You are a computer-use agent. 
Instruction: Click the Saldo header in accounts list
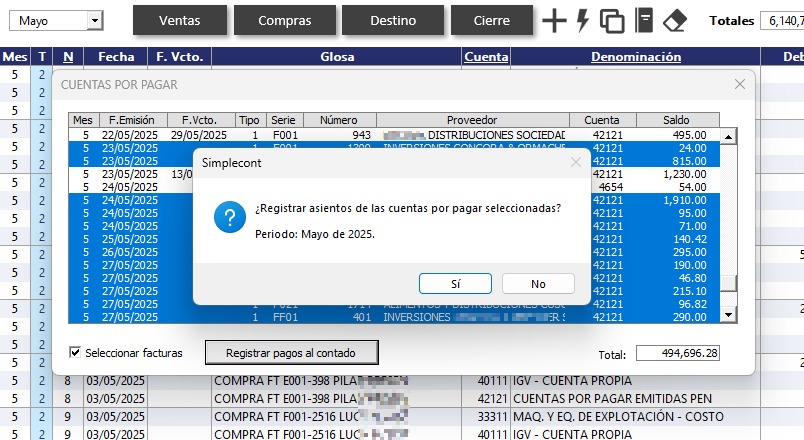pyautogui.click(x=677, y=120)
